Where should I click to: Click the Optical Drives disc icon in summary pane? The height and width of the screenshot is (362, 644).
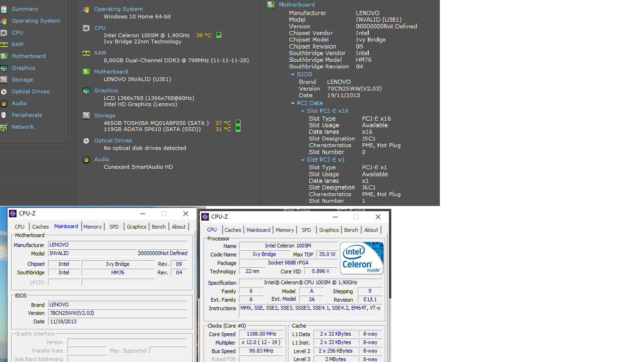[86, 140]
